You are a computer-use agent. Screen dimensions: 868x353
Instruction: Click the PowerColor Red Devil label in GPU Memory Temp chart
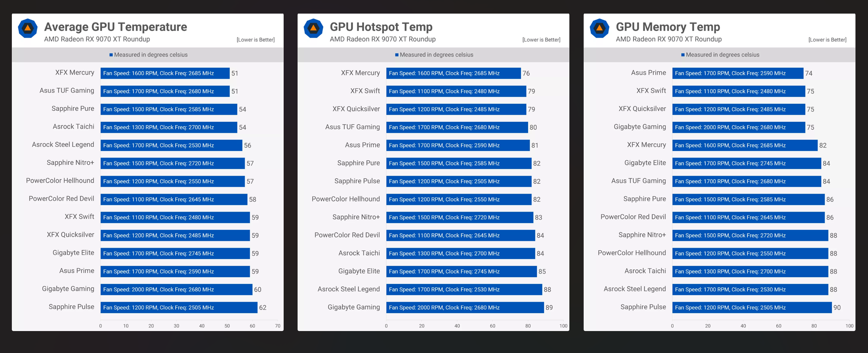633,217
